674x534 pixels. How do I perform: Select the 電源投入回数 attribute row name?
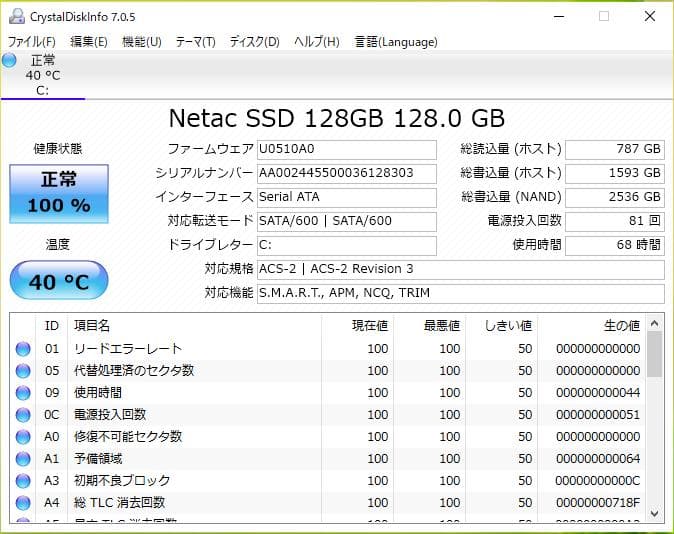[110, 415]
